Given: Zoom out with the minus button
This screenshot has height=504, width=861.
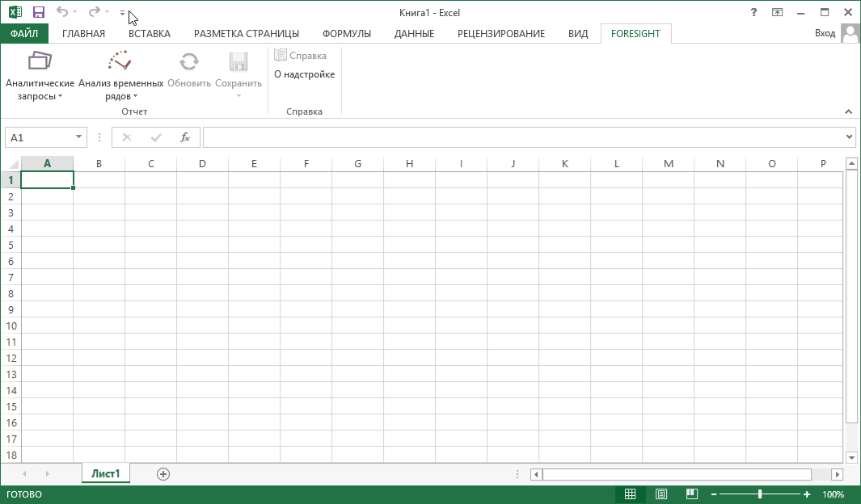Looking at the screenshot, I should [x=714, y=494].
